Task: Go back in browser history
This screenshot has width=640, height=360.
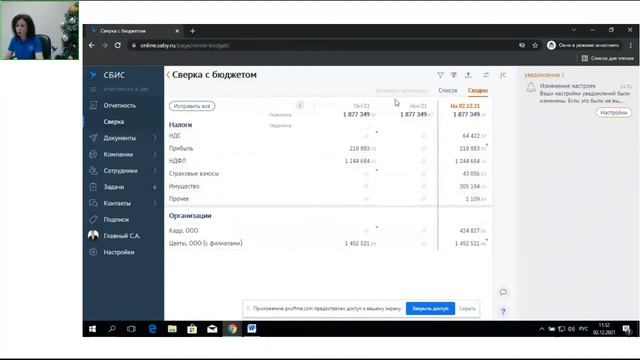Action: 91,45
